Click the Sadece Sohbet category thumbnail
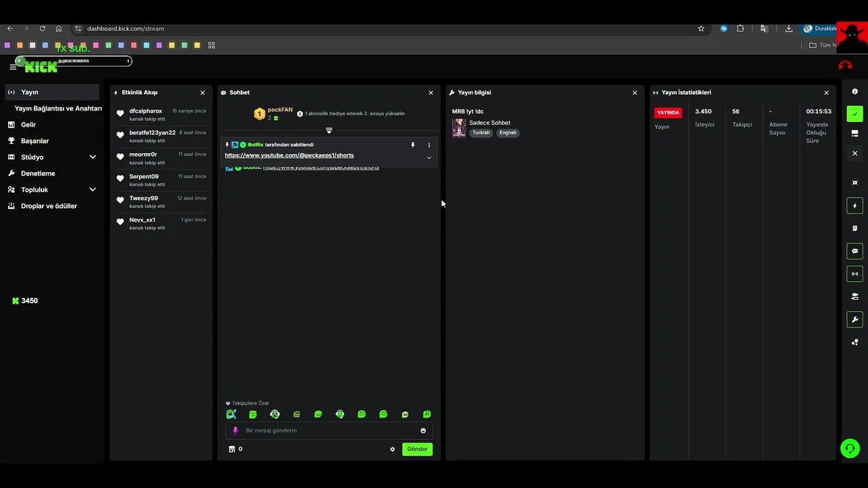Viewport: 868px width, 488px height. point(459,128)
